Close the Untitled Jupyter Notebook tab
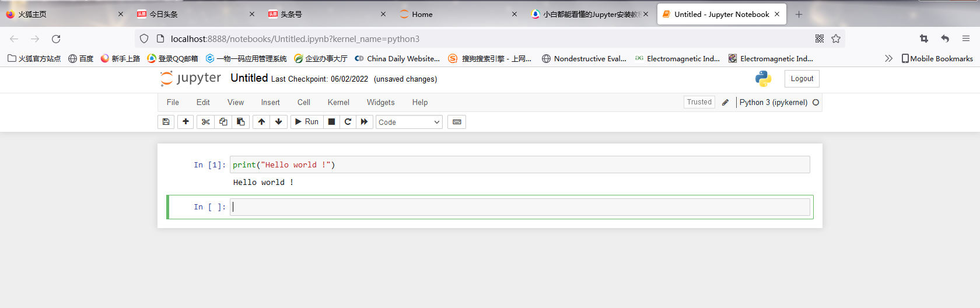The width and height of the screenshot is (980, 308). [777, 14]
